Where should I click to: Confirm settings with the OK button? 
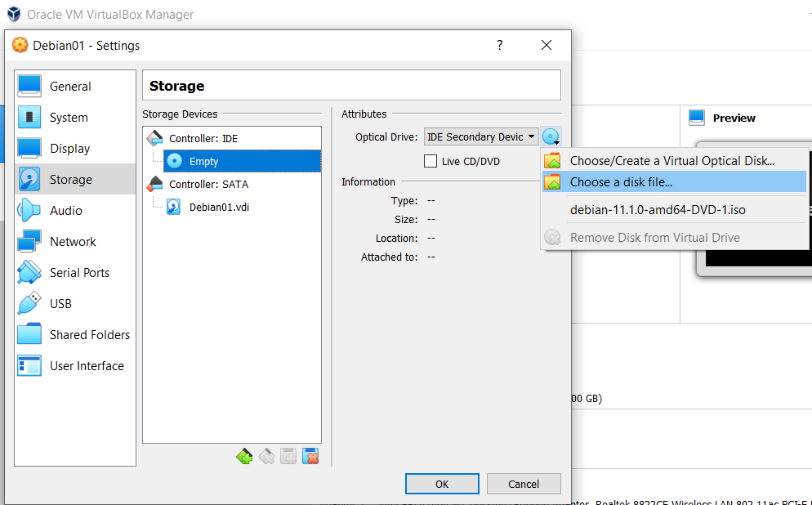pyautogui.click(x=442, y=484)
